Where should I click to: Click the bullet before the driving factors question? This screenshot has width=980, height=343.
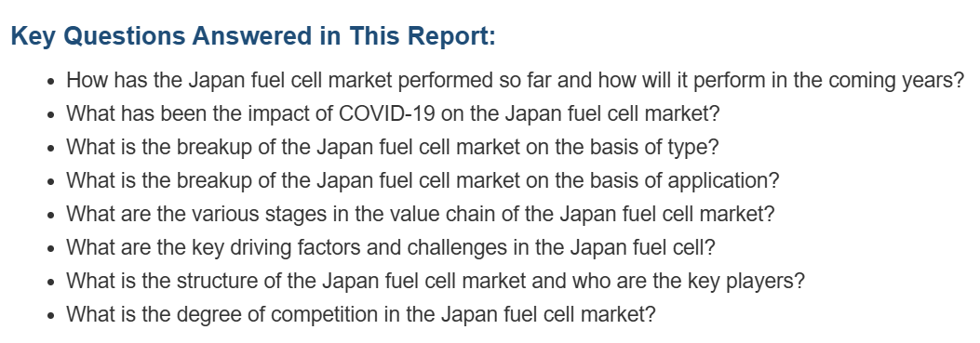pyautogui.click(x=52, y=249)
